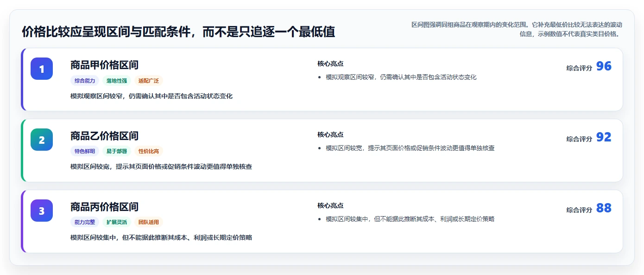Click the 特色鲜明 tag
The image size is (644, 275).
pos(85,151)
